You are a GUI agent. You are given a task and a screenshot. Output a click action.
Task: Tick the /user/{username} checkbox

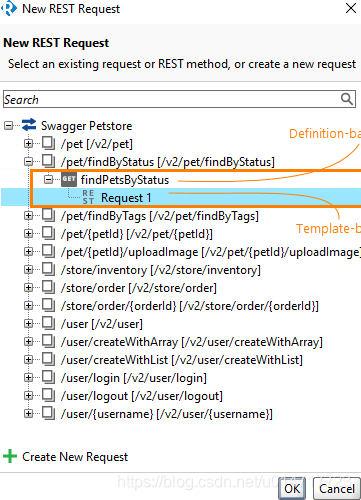[49, 413]
